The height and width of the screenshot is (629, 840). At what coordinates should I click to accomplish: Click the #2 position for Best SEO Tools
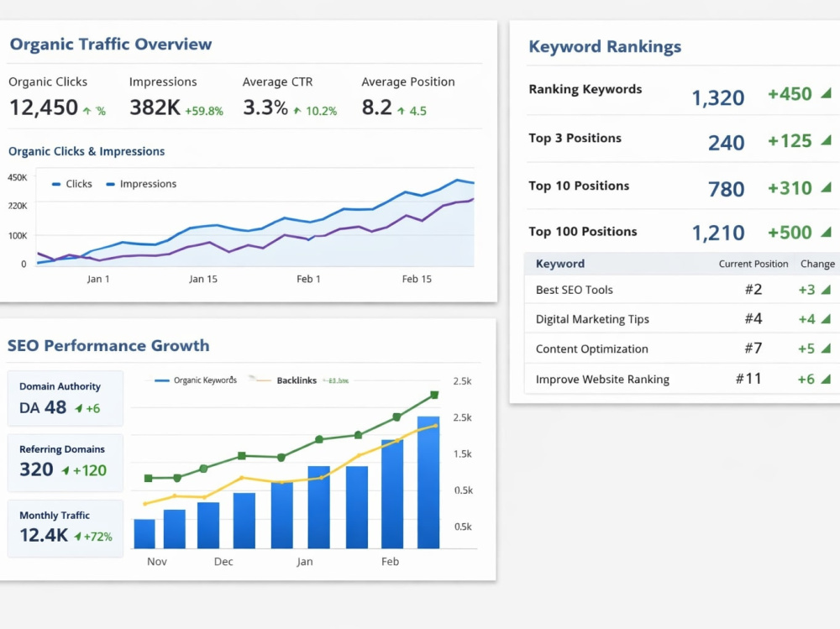pyautogui.click(x=753, y=290)
